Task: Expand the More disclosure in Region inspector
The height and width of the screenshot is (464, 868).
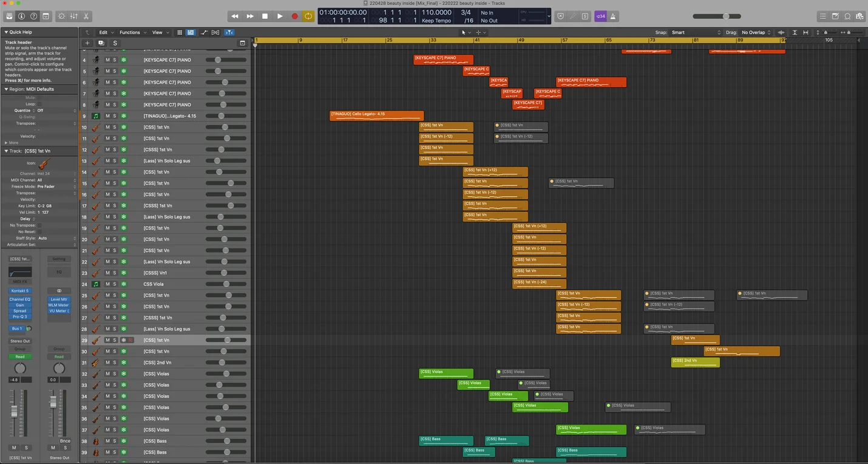Action: point(6,143)
